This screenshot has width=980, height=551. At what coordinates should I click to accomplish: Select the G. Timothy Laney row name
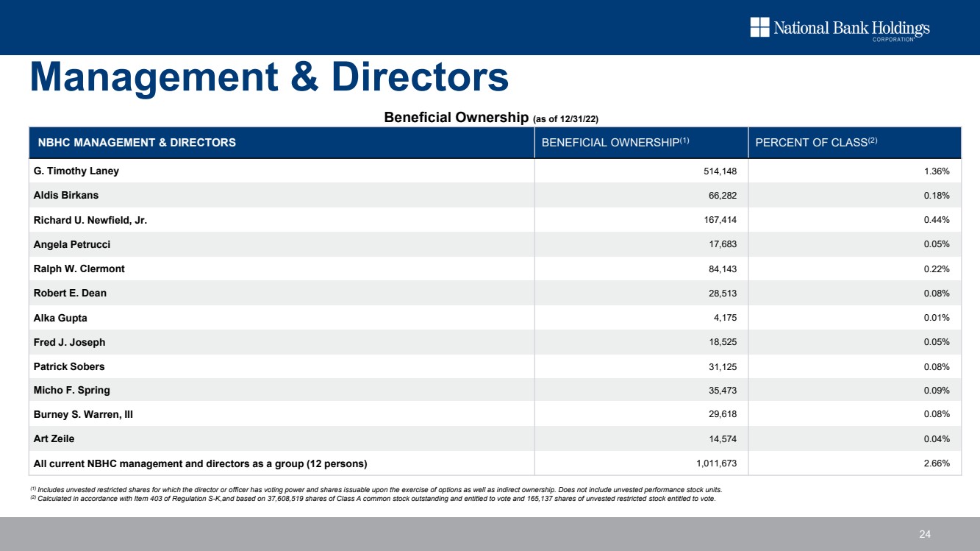click(x=76, y=171)
